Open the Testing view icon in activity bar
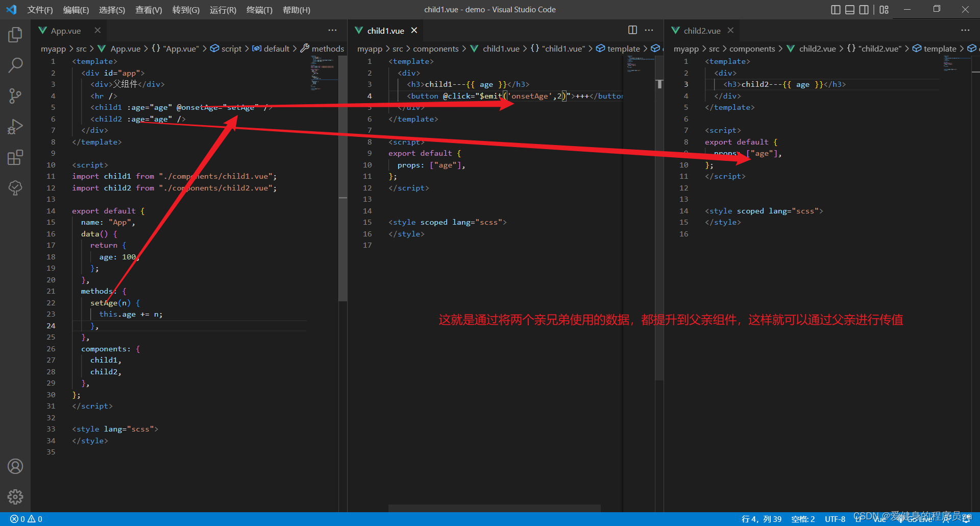The image size is (980, 526). point(15,188)
